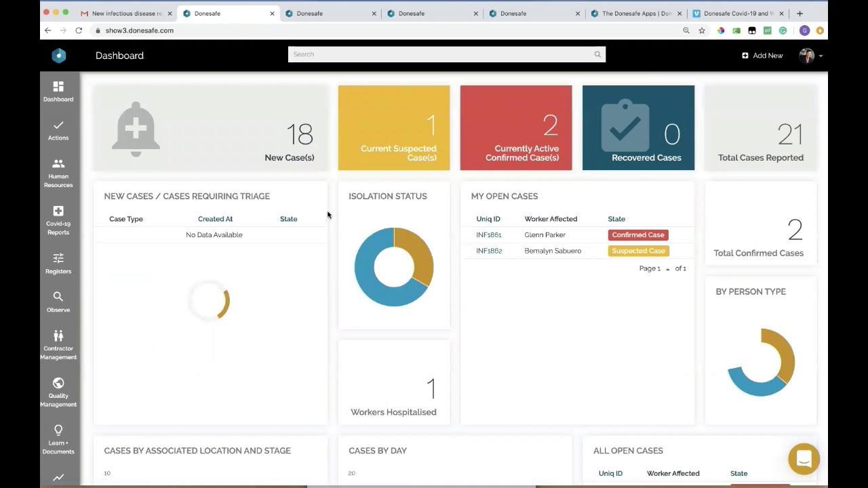The width and height of the screenshot is (868, 488).
Task: Open Human Resources in the sidebar
Action: pyautogui.click(x=58, y=173)
